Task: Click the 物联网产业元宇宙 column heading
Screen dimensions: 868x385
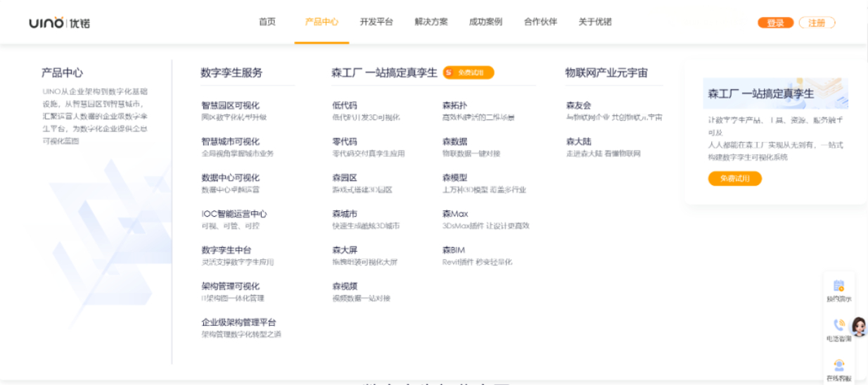Action: point(606,72)
